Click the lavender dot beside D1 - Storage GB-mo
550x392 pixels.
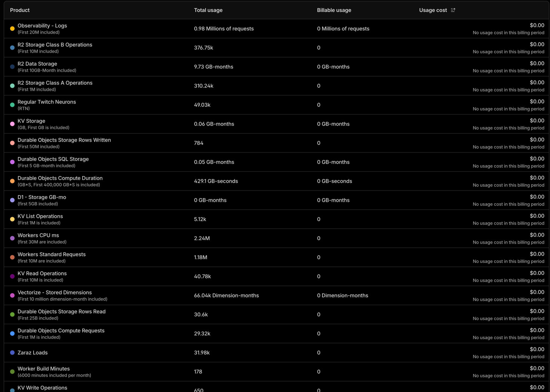click(x=12, y=200)
